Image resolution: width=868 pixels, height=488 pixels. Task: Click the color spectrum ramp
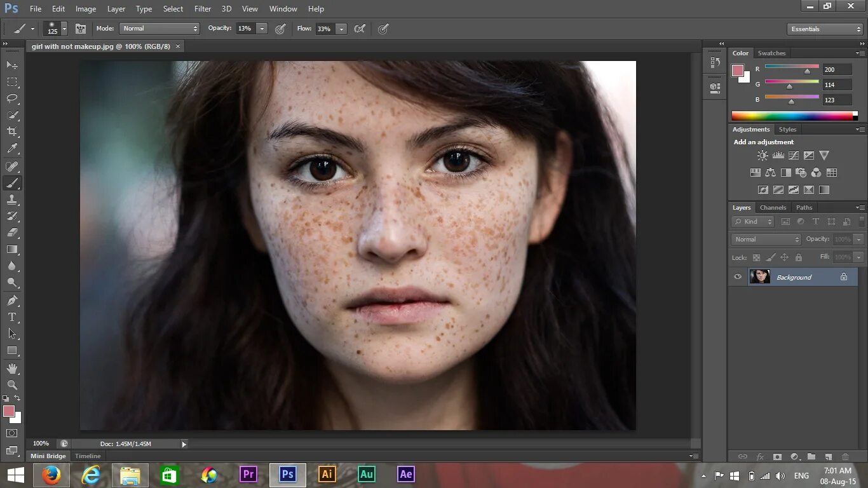coord(794,116)
